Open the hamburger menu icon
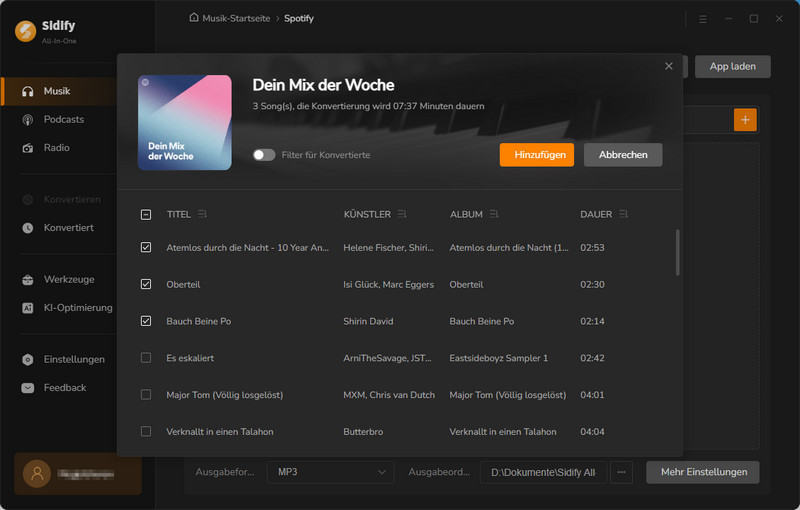This screenshot has height=510, width=800. [703, 19]
